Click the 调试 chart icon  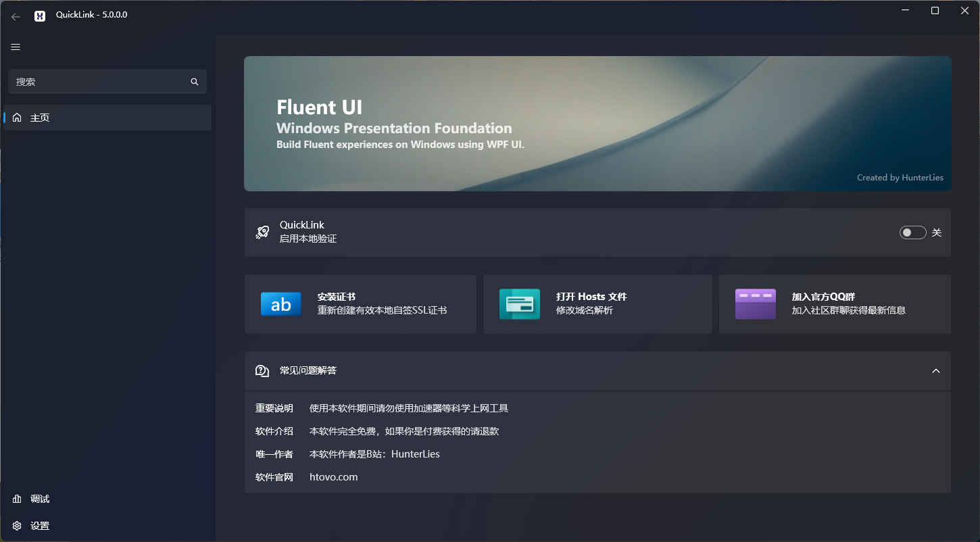click(17, 499)
